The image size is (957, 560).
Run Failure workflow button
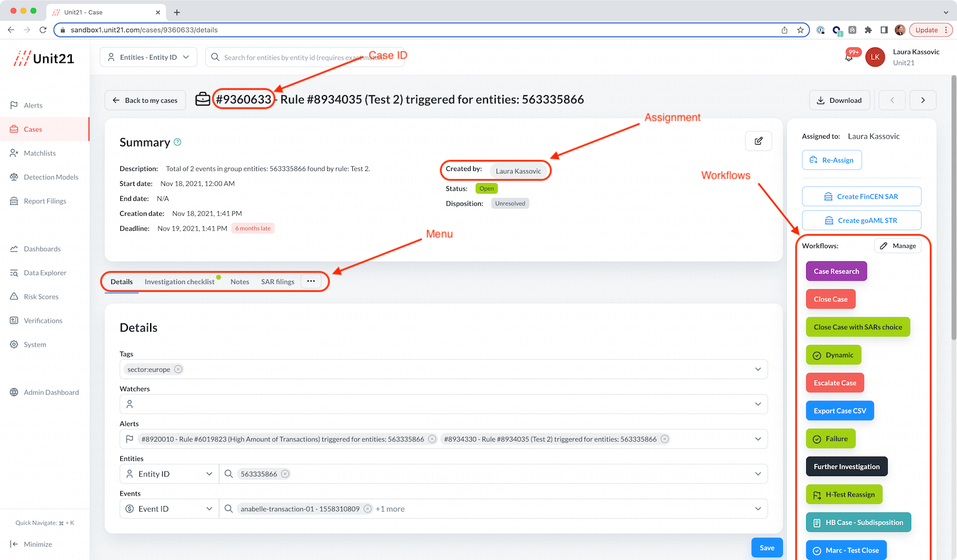(831, 439)
